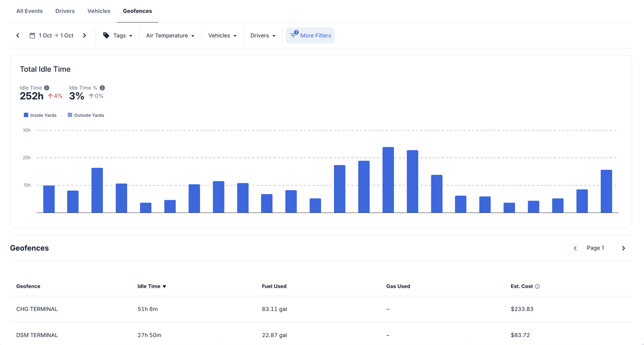Click the info icon beside Idle Time %

click(x=102, y=88)
